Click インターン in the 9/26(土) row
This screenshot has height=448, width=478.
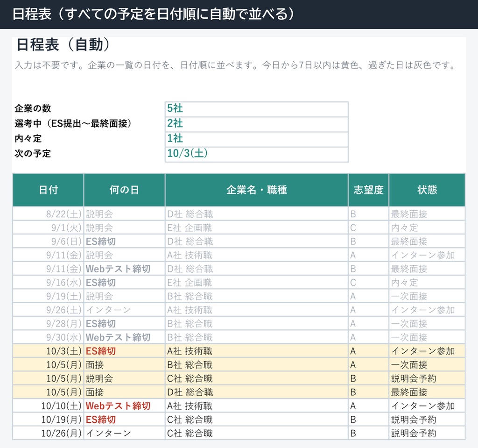click(x=108, y=310)
